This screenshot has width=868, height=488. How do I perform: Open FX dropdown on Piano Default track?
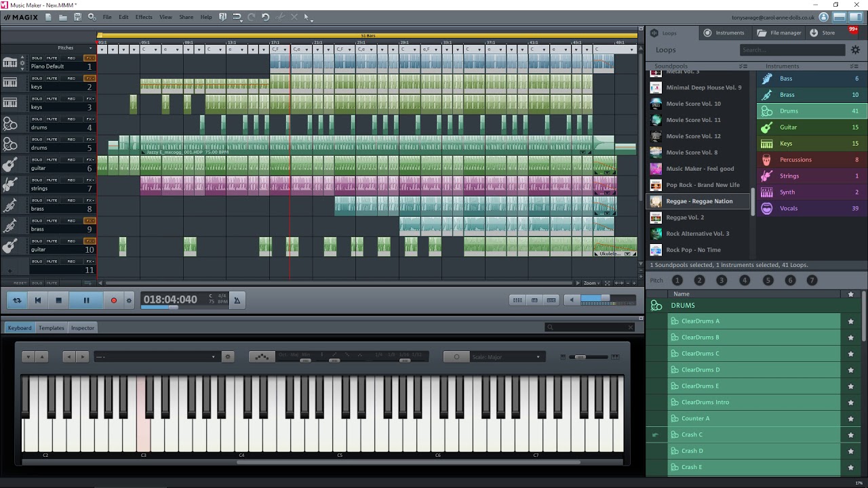pos(90,58)
